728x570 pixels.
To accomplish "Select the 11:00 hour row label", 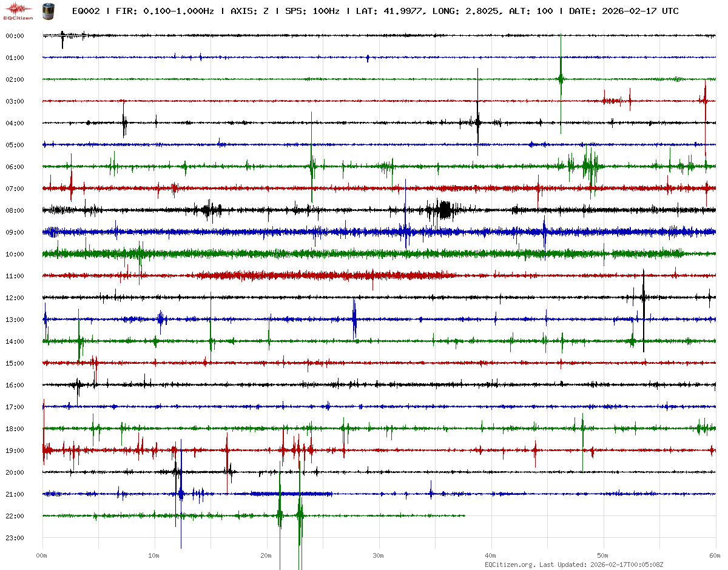I will coord(15,276).
